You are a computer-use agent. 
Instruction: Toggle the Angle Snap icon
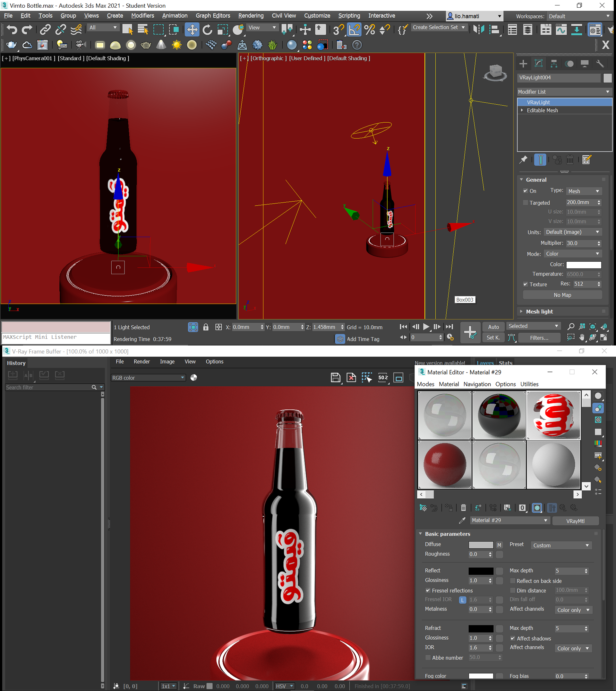click(x=354, y=30)
